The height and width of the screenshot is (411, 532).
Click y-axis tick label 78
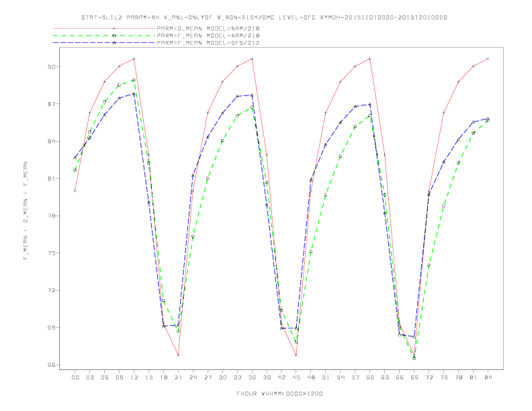[x=51, y=216]
